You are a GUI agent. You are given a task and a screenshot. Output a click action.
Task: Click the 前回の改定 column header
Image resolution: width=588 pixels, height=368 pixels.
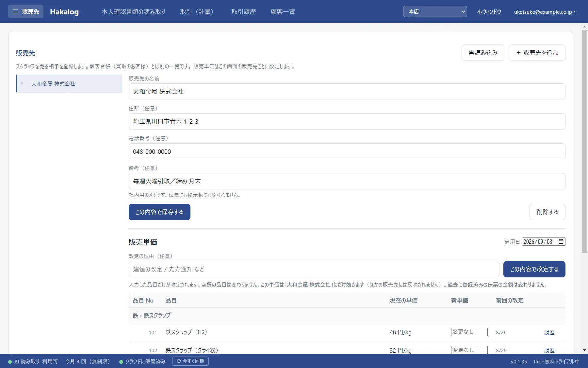click(510, 300)
